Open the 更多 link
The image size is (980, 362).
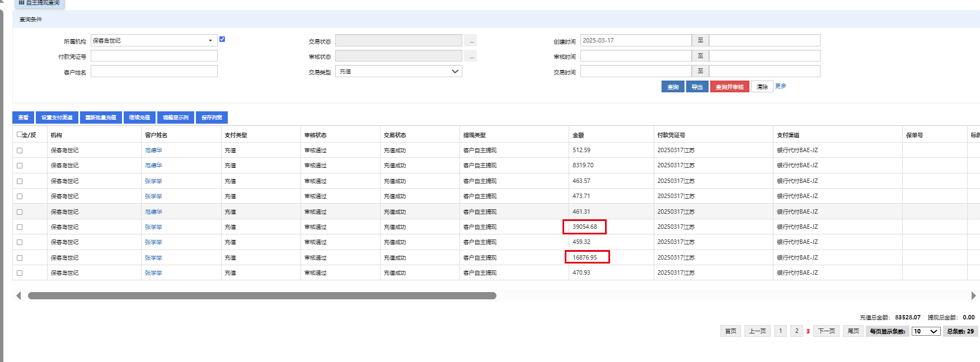coord(781,86)
